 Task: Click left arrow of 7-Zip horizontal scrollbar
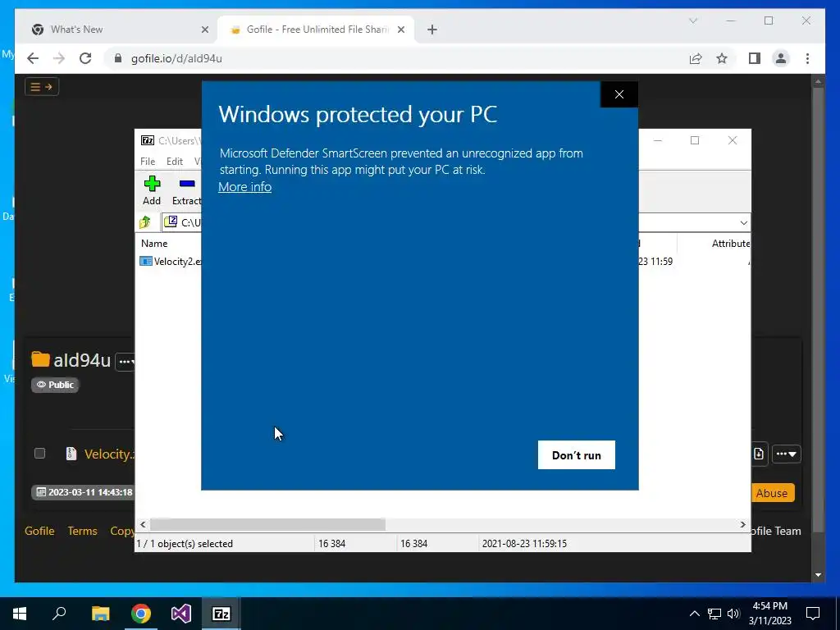143,524
